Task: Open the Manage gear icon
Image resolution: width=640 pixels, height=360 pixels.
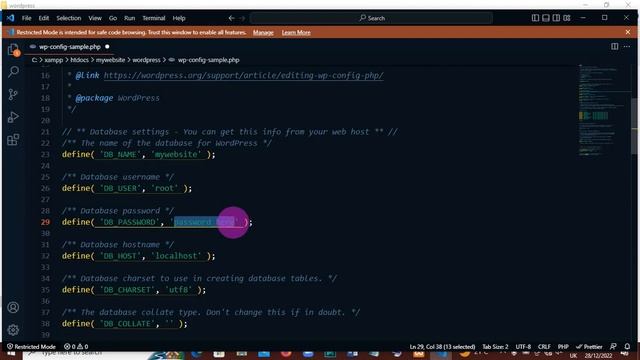Action: tap(13, 330)
